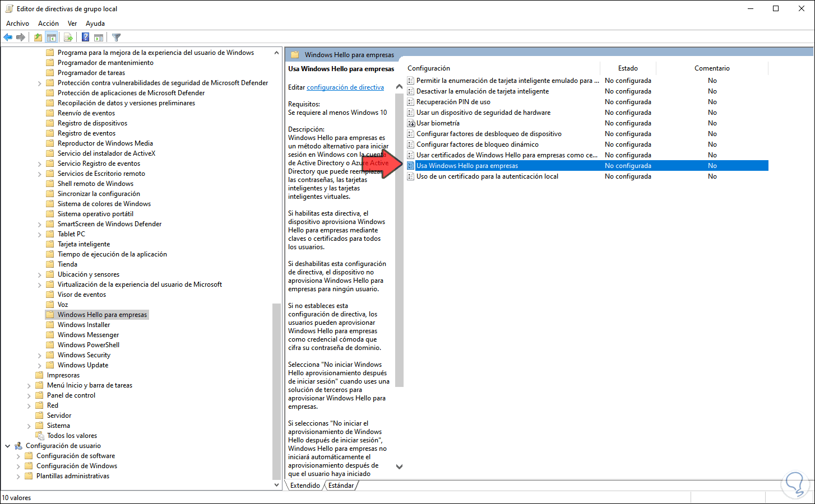Image resolution: width=815 pixels, height=504 pixels.
Task: Switch to the Estándar tab
Action: pos(341,486)
